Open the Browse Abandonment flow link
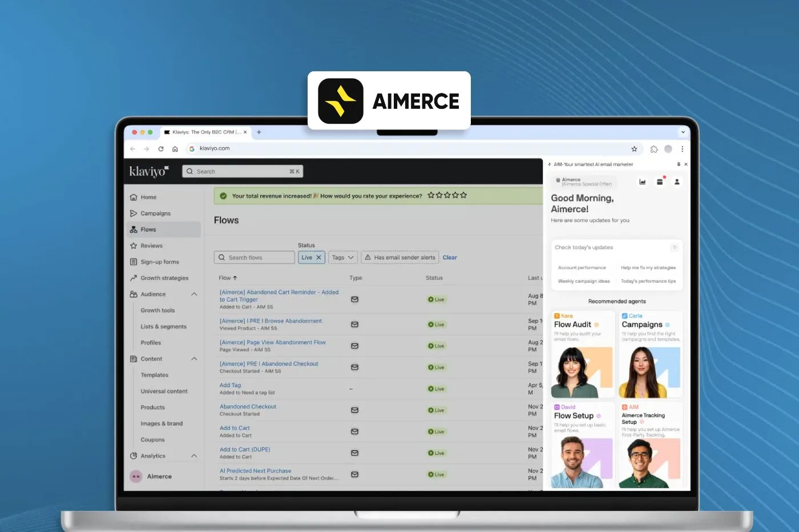The height and width of the screenshot is (532, 799). (x=271, y=321)
